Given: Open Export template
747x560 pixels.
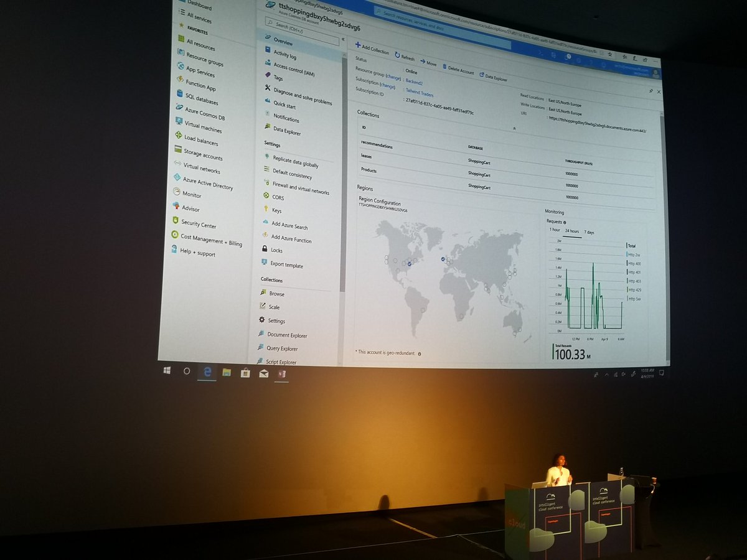Looking at the screenshot, I should (x=286, y=264).
